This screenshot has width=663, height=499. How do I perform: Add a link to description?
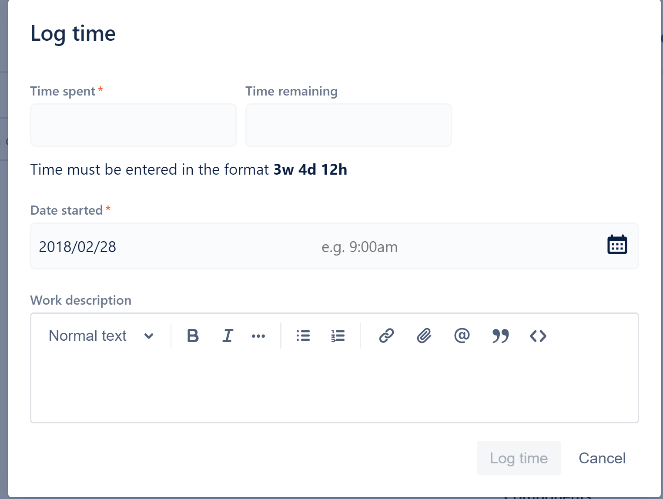click(x=386, y=336)
